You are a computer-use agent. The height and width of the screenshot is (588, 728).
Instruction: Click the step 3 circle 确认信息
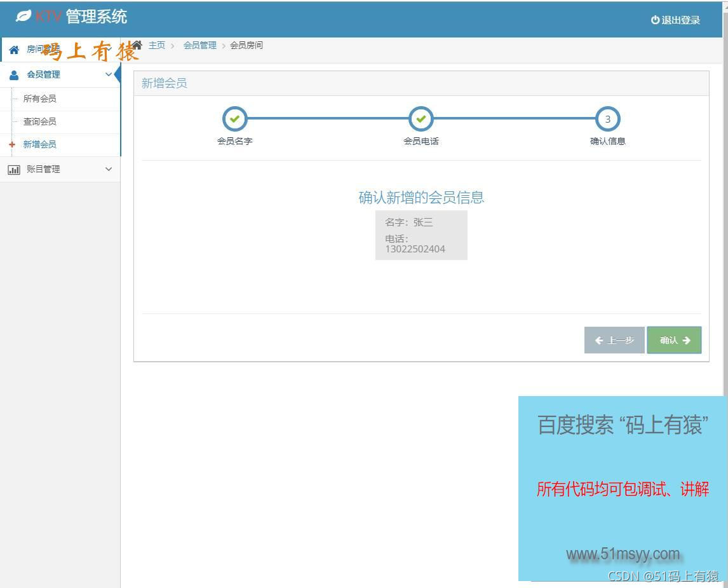(607, 119)
